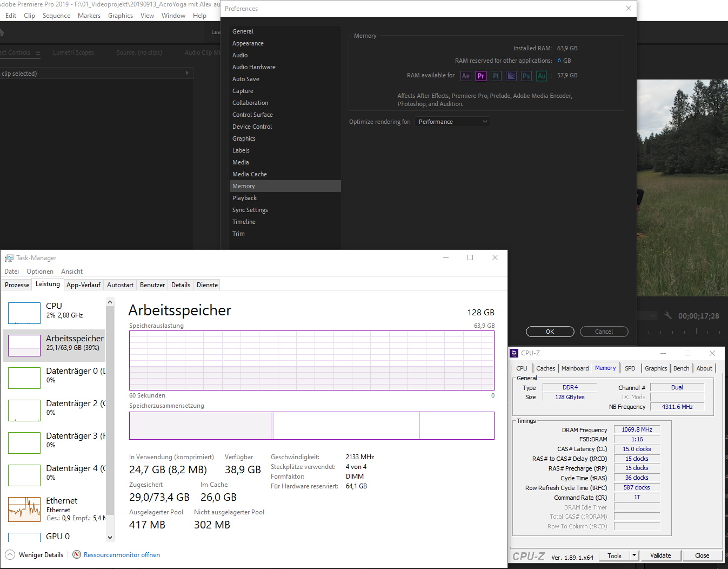
Task: Select Media Cache in Preferences list
Action: (285, 174)
